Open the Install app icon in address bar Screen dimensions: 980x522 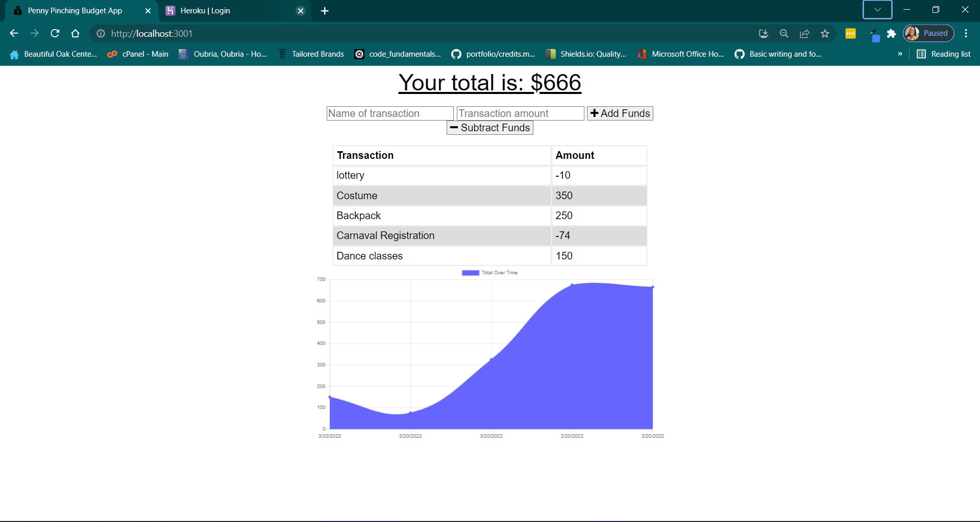pyautogui.click(x=763, y=33)
